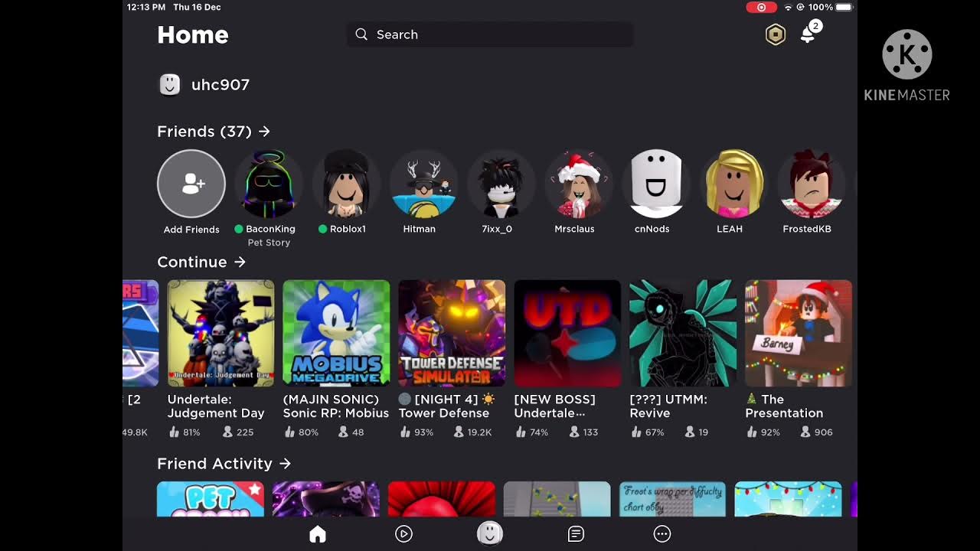Open red tile in Friend Activity
Viewport: 980px width, 551px height.
click(x=442, y=499)
